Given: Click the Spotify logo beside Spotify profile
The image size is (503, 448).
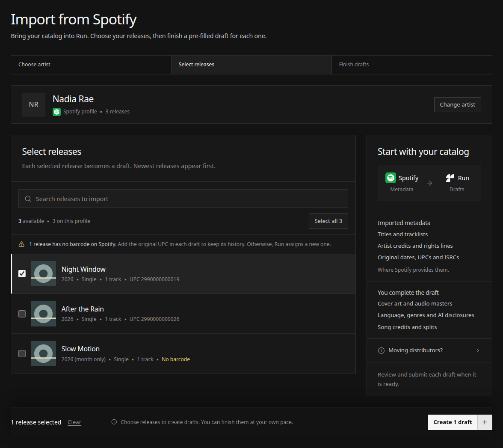Looking at the screenshot, I should [56, 112].
